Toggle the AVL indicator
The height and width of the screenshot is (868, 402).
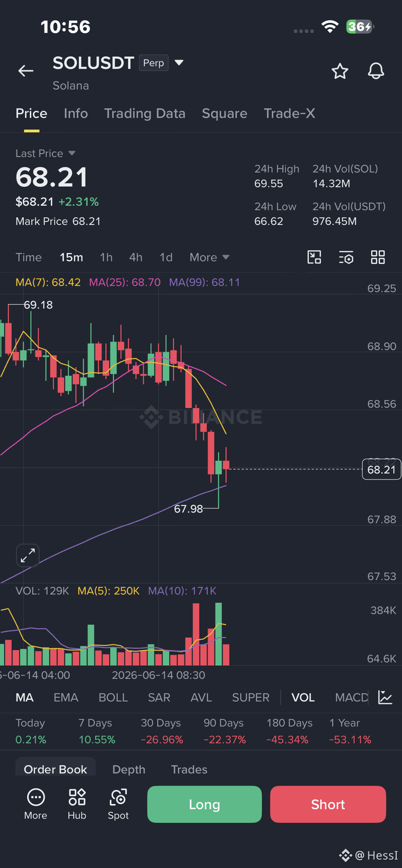point(201,697)
